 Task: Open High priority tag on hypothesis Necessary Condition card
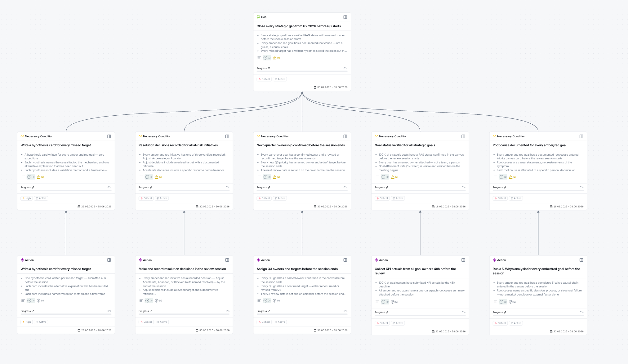26,198
